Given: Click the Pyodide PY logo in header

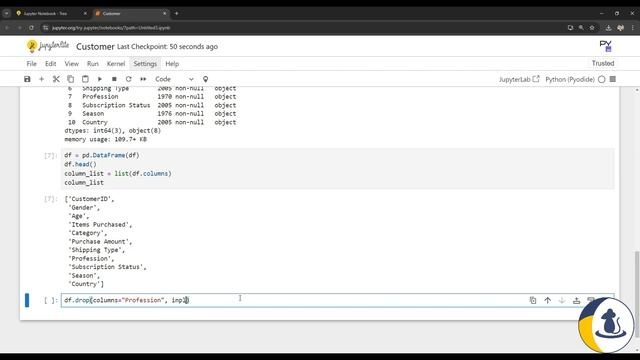Looking at the screenshot, I should 605,46.
